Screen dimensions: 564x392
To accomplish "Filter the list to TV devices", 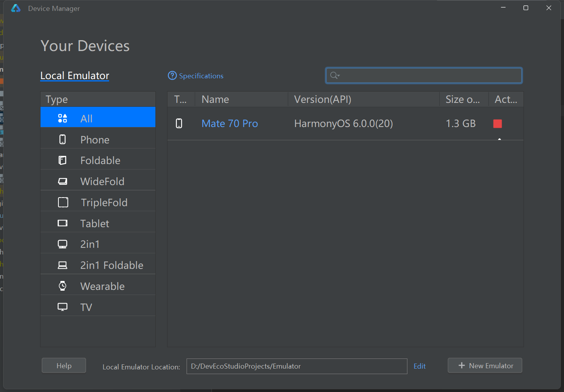I will (86, 307).
